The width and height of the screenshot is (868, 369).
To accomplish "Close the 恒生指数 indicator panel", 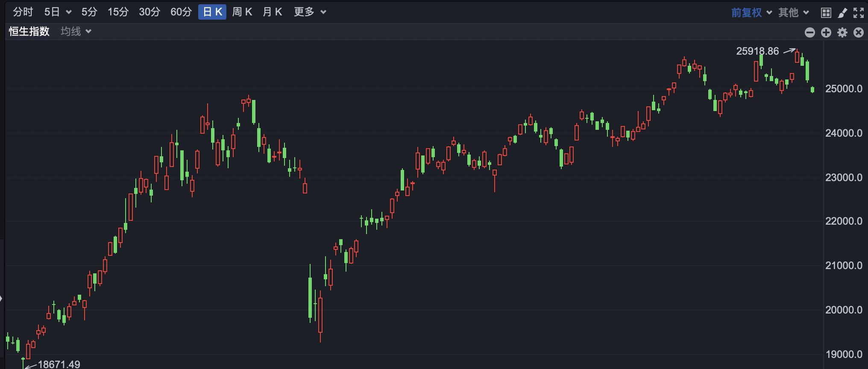I will 858,32.
